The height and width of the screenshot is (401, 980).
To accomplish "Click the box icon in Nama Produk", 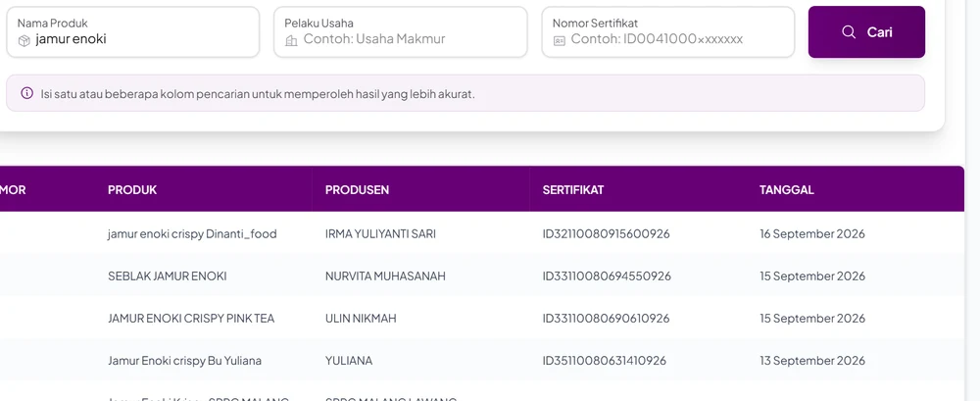I will pyautogui.click(x=24, y=40).
